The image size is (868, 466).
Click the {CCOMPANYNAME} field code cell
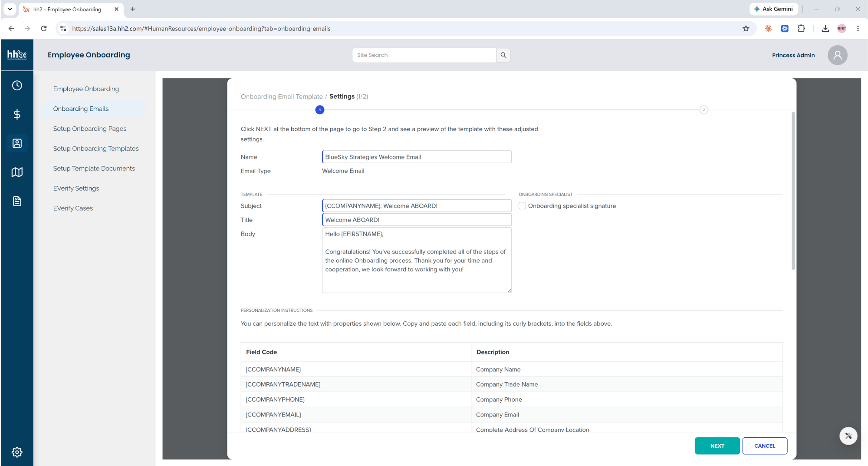[x=356, y=370]
